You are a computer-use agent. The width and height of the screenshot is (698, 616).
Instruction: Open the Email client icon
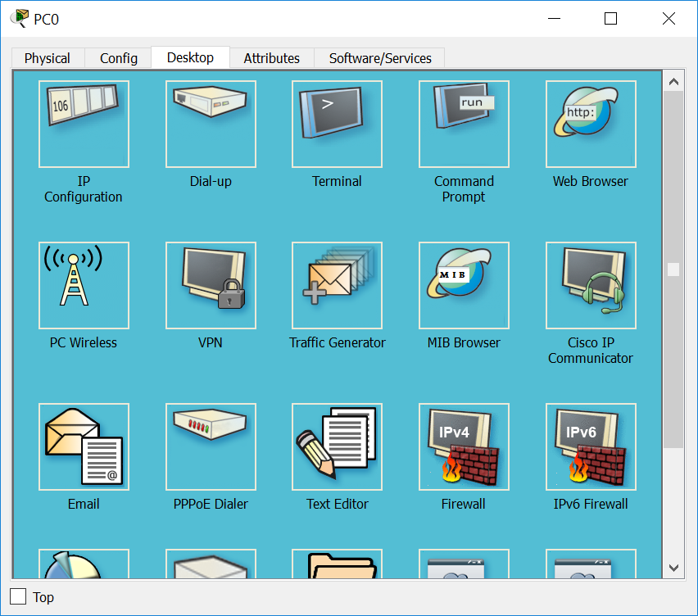pos(84,447)
